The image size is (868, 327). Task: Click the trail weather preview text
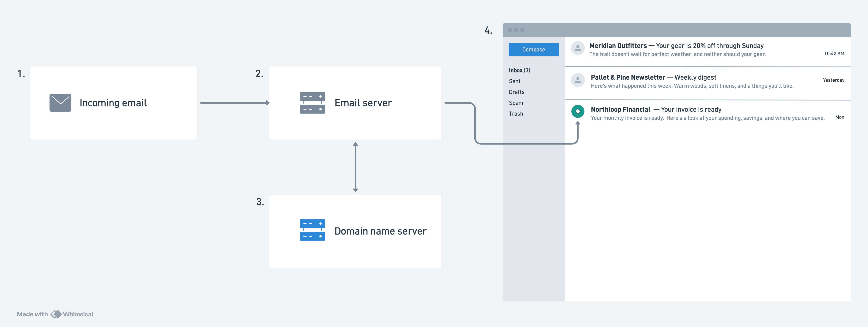677,54
